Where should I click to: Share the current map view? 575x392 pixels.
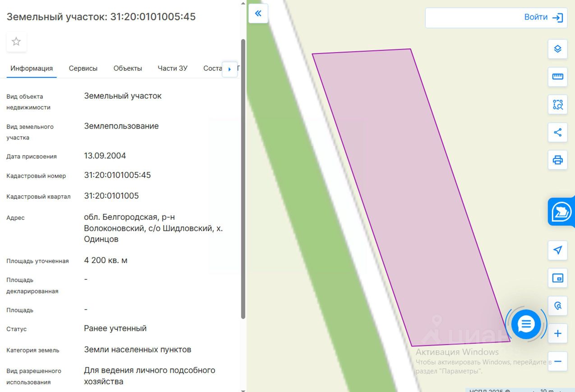557,132
